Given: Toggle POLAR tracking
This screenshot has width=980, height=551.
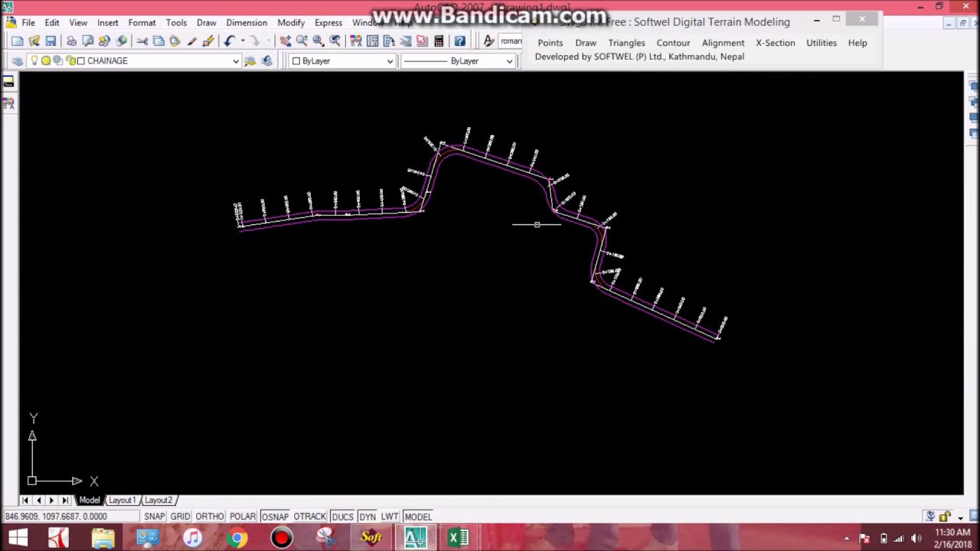Looking at the screenshot, I should 243,517.
